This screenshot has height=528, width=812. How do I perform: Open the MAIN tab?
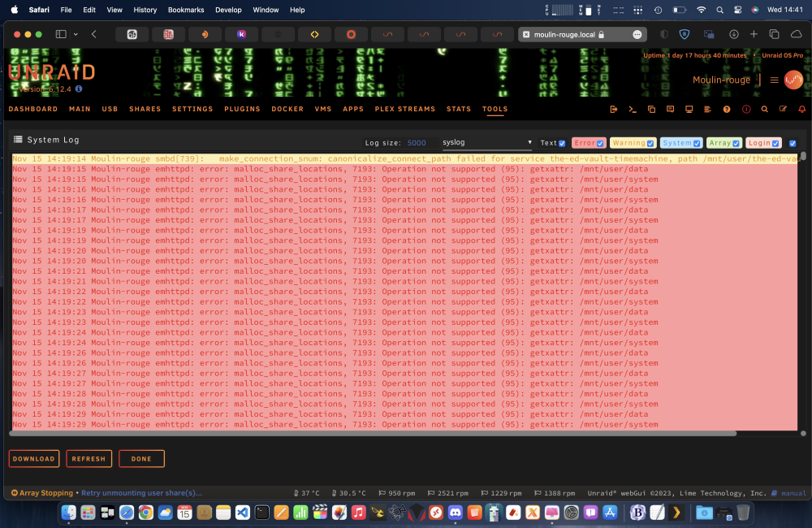tap(80, 109)
